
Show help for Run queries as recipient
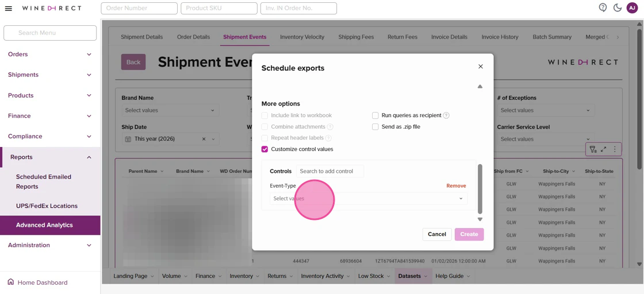pos(446,115)
